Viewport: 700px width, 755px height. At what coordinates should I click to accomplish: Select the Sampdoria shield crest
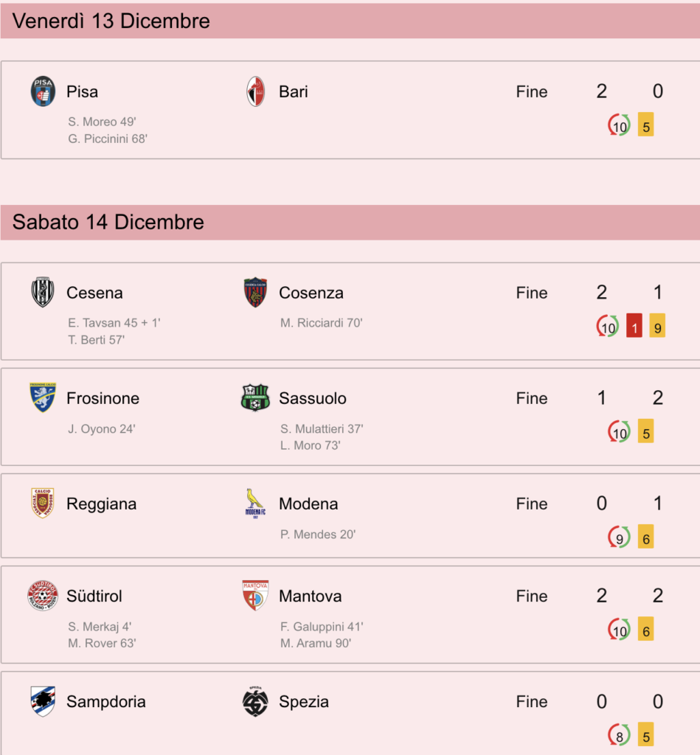tap(43, 702)
